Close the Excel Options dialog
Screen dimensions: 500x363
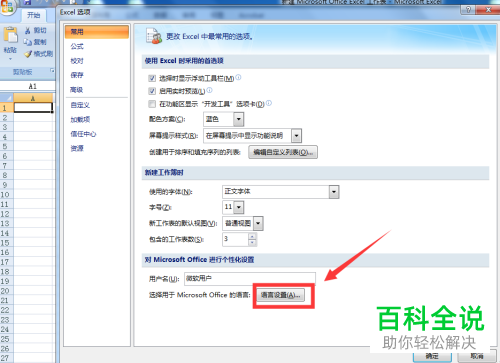pos(488,9)
